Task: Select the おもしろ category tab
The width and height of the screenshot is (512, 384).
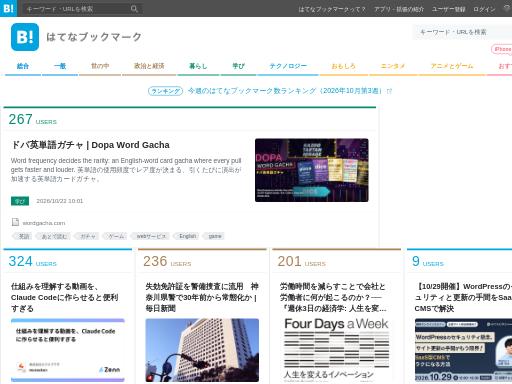Action: [x=344, y=66]
